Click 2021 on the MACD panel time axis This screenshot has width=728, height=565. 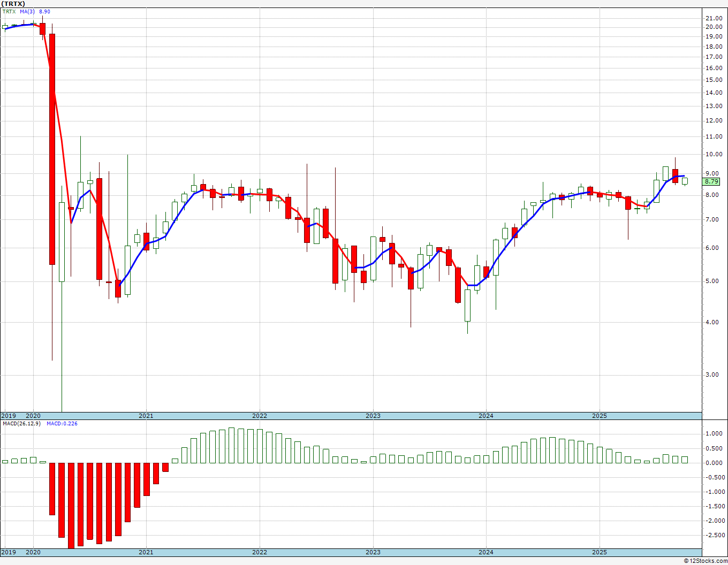146,552
